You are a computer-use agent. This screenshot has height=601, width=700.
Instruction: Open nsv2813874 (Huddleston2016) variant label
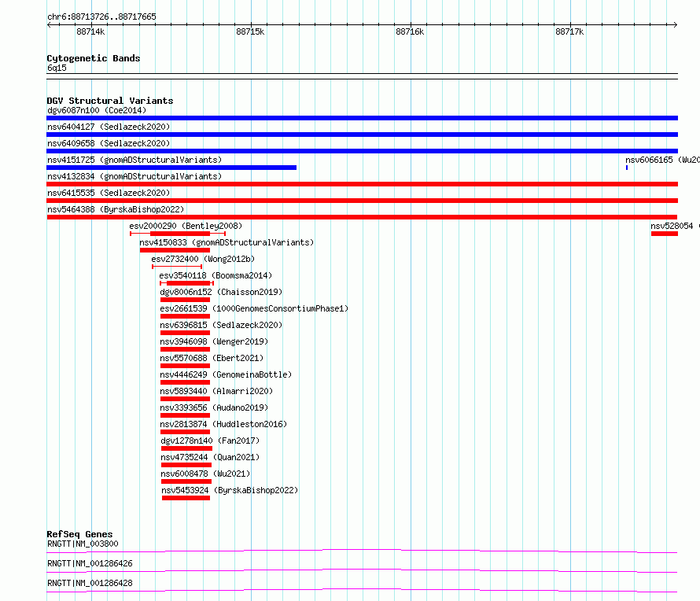[223, 424]
